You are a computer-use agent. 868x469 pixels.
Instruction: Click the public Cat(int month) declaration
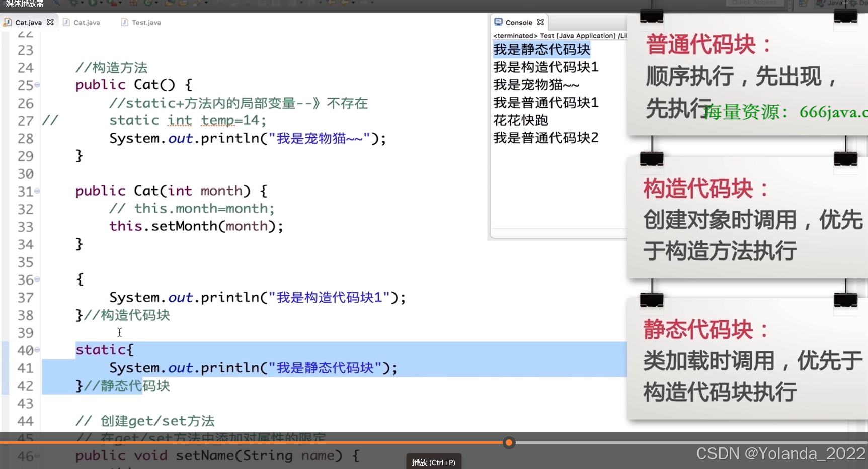(x=171, y=191)
